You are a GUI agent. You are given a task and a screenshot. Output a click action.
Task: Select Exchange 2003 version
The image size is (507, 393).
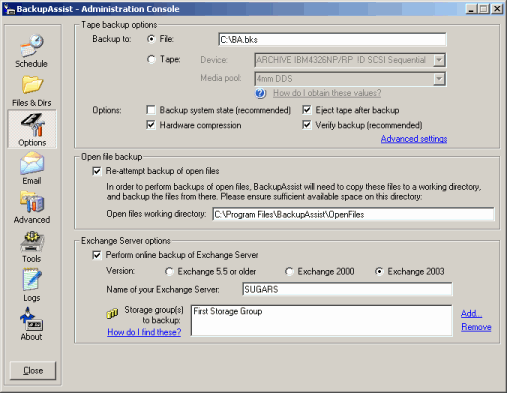(379, 272)
